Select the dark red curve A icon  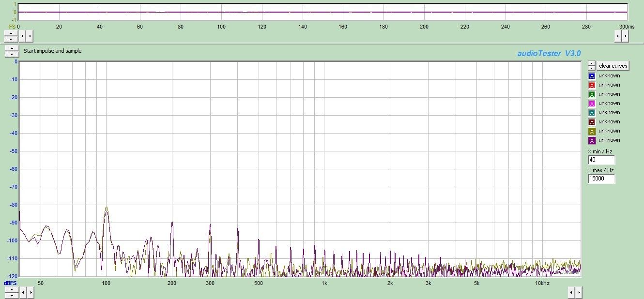pyautogui.click(x=592, y=122)
